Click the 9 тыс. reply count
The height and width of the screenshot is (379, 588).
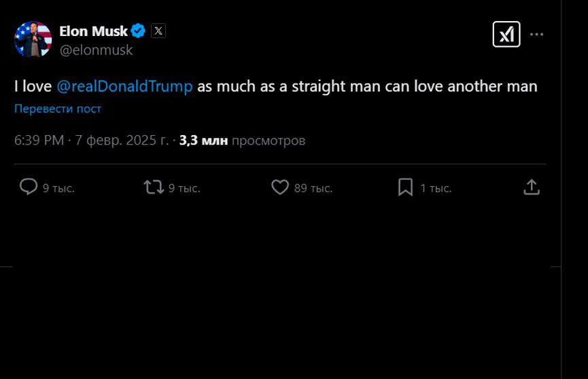(x=58, y=188)
